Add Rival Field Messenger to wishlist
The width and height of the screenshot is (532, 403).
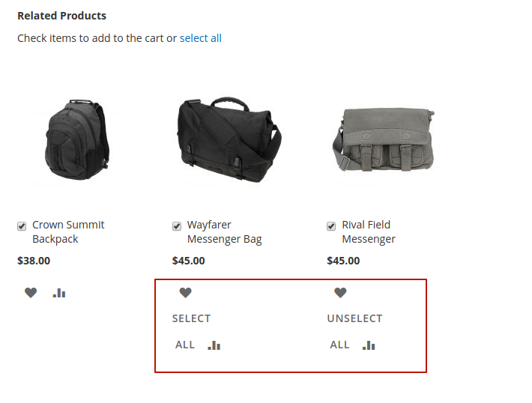coord(340,293)
